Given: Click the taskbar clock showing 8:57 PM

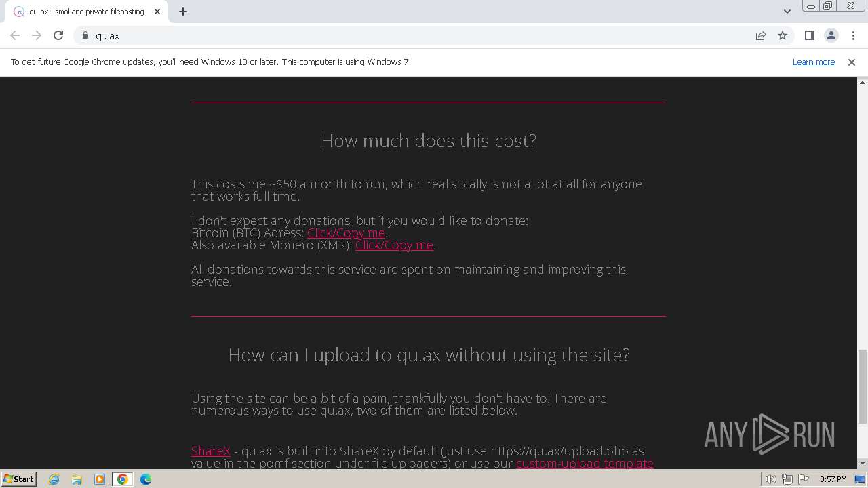Looking at the screenshot, I should coord(833,479).
